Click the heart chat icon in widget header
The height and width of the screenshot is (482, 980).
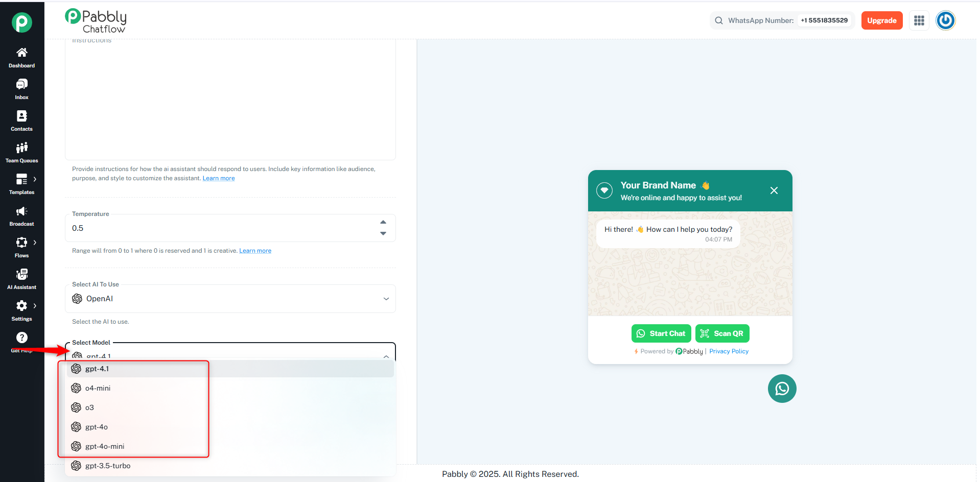[604, 190]
